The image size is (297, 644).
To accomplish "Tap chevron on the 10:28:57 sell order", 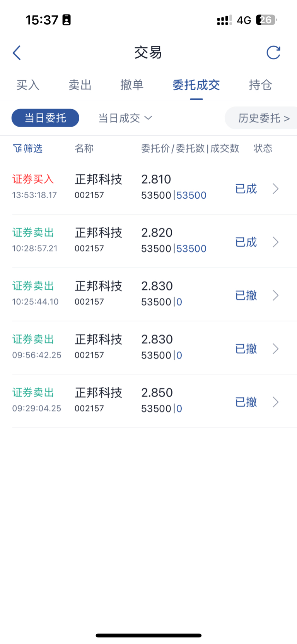I will pyautogui.click(x=275, y=242).
